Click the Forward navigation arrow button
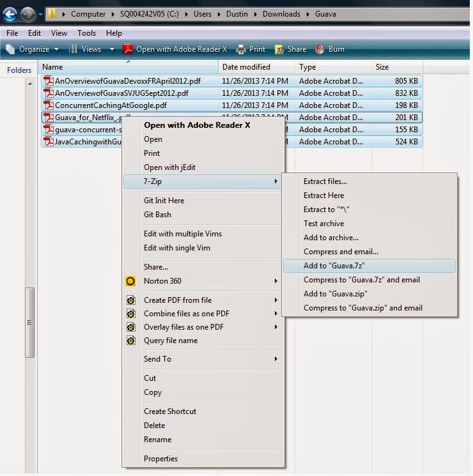 27,14
